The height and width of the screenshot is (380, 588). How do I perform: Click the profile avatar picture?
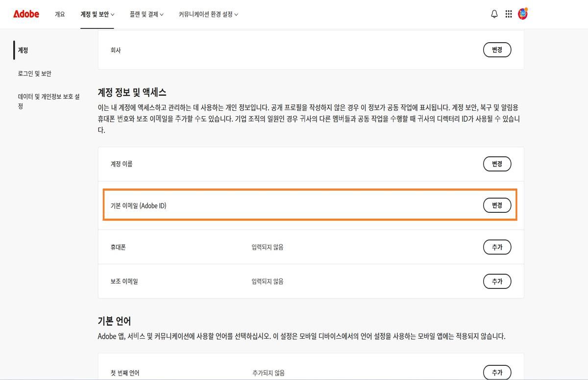point(522,14)
